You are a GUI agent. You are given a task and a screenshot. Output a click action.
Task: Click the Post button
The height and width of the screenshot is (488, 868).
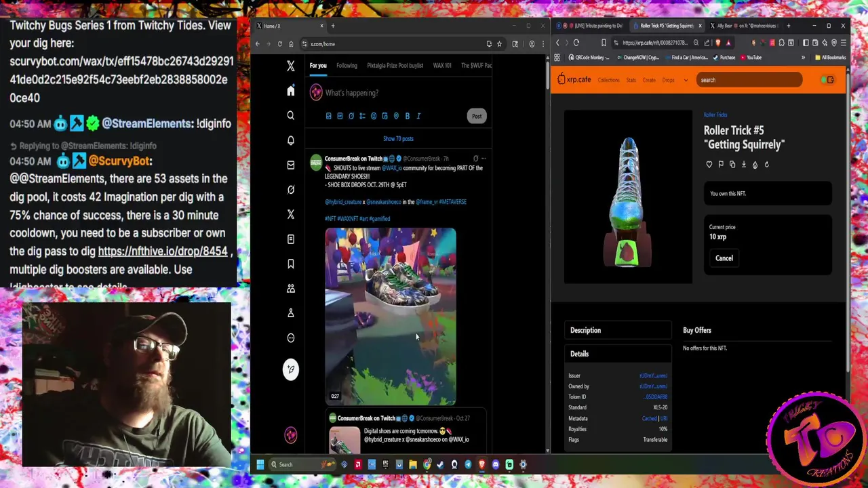[x=477, y=116]
